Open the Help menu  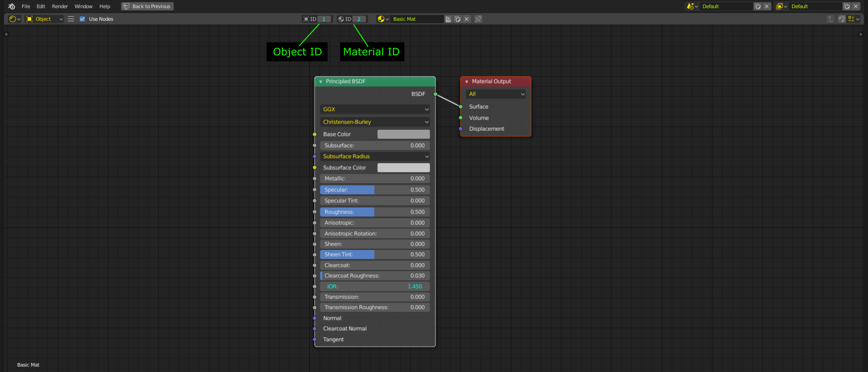[x=105, y=7]
